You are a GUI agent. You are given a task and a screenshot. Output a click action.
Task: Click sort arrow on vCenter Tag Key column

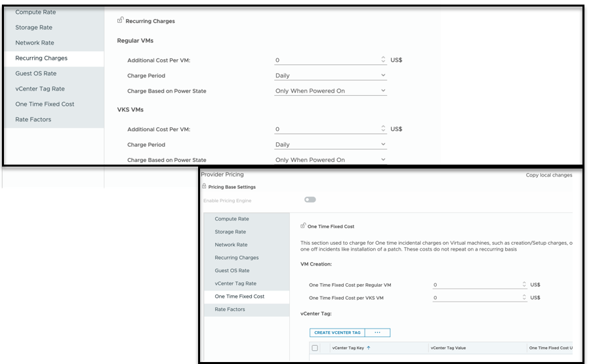point(368,348)
